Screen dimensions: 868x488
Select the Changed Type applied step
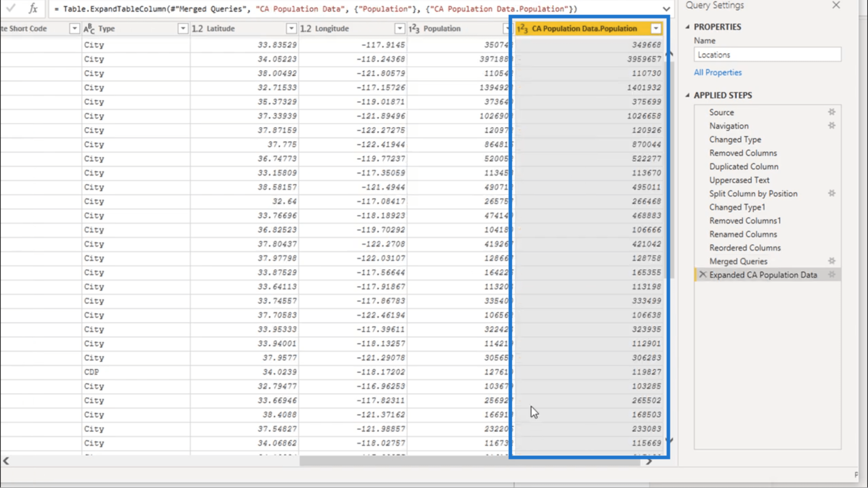(x=735, y=139)
